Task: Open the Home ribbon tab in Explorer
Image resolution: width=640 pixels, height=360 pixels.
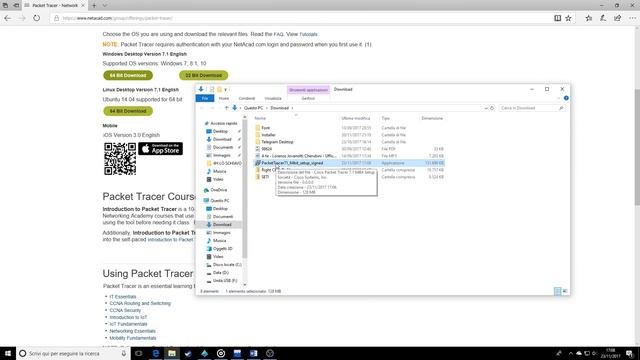Action: pos(224,98)
